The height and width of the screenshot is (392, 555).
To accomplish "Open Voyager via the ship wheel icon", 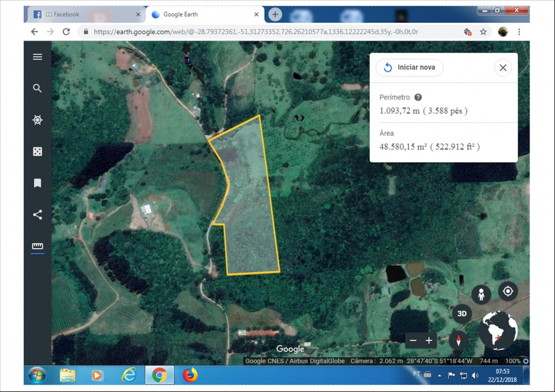I will tap(38, 120).
